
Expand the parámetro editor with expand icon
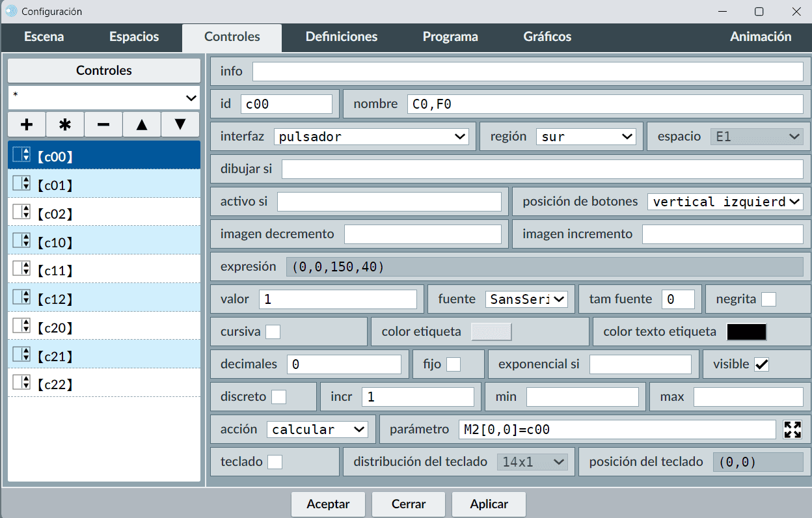click(x=792, y=429)
